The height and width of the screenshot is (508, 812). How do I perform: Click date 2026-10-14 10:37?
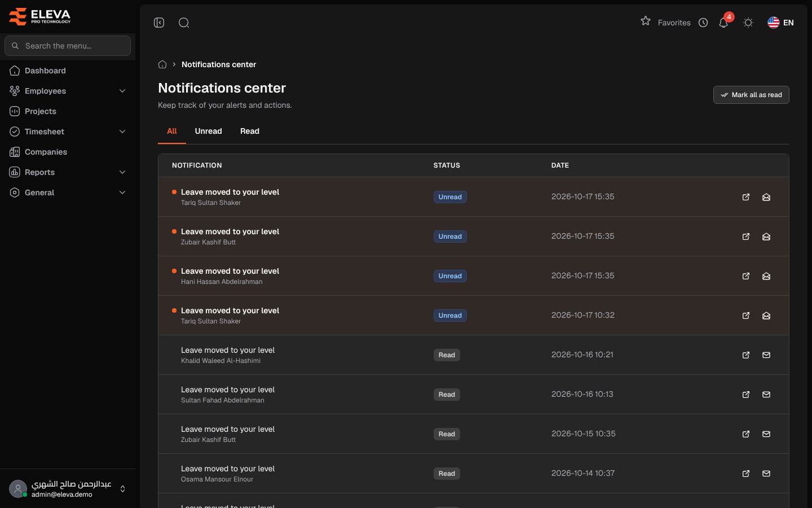point(583,473)
